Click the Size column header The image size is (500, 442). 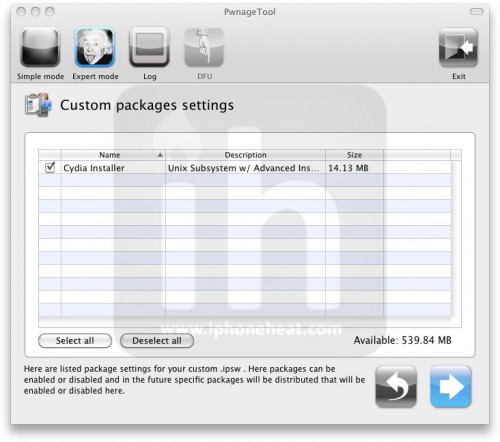(x=354, y=155)
